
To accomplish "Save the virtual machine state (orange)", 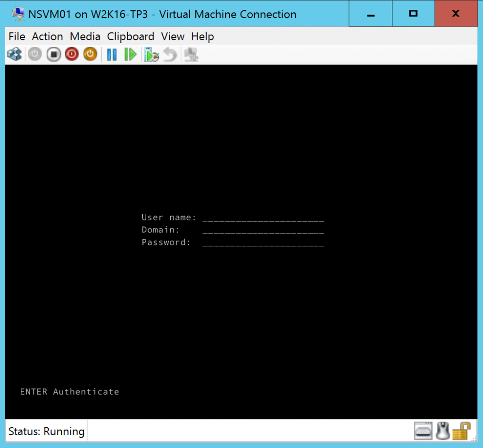I will pyautogui.click(x=90, y=55).
